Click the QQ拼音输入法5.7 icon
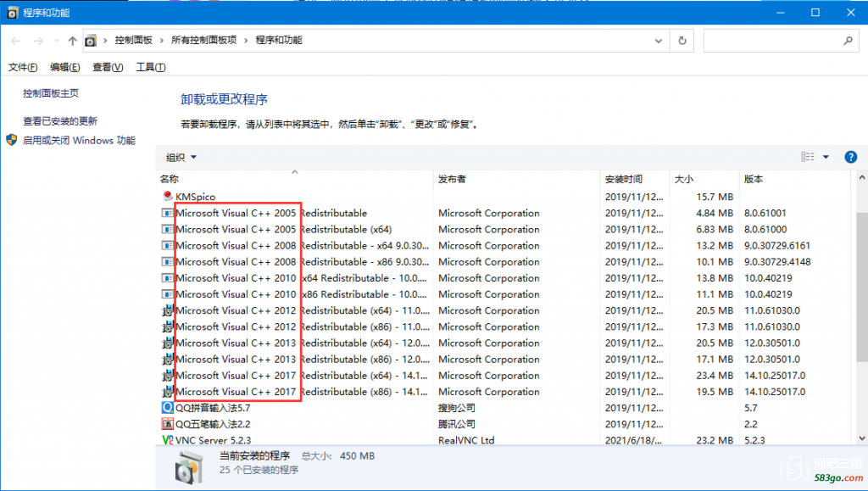 click(x=167, y=408)
